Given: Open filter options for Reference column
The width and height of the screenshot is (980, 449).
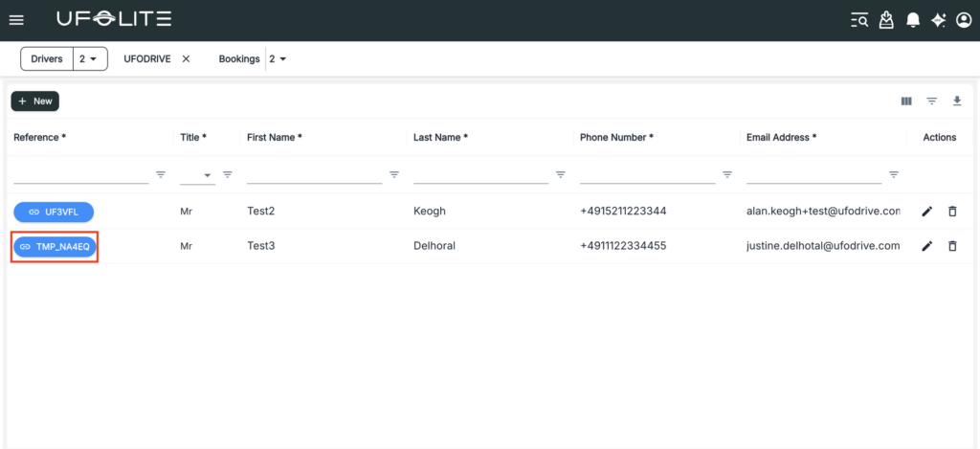Looking at the screenshot, I should [x=161, y=175].
